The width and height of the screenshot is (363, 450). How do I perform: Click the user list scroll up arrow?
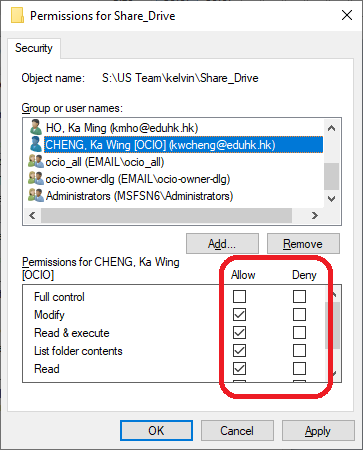tap(331, 128)
